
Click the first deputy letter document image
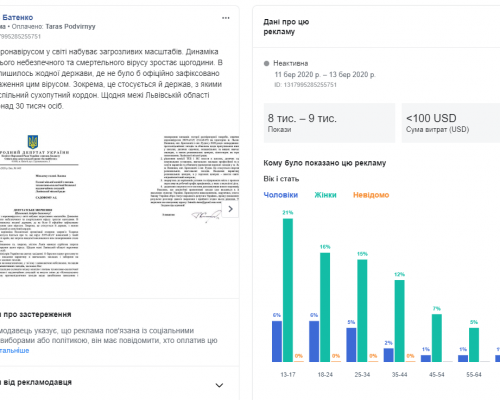(39, 206)
